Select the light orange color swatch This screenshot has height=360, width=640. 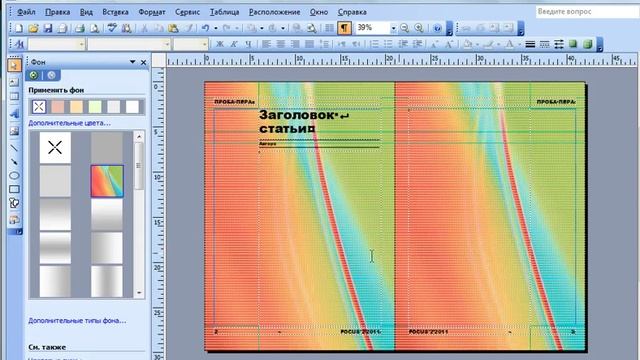tap(76, 107)
